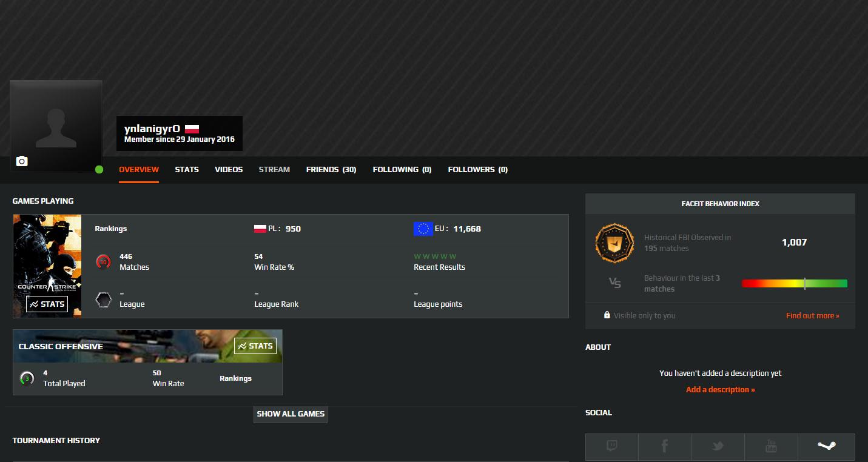Click the FACEIT Behavior Index badge icon

(614, 243)
